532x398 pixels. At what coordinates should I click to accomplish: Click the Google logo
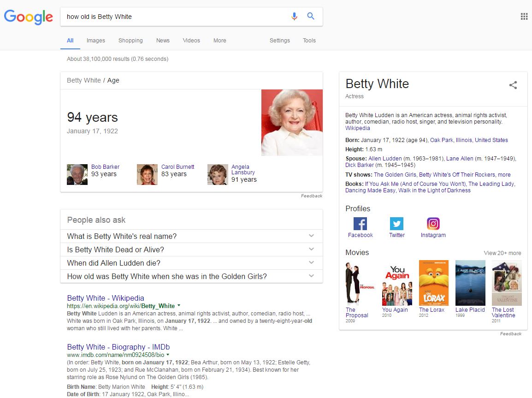(29, 17)
